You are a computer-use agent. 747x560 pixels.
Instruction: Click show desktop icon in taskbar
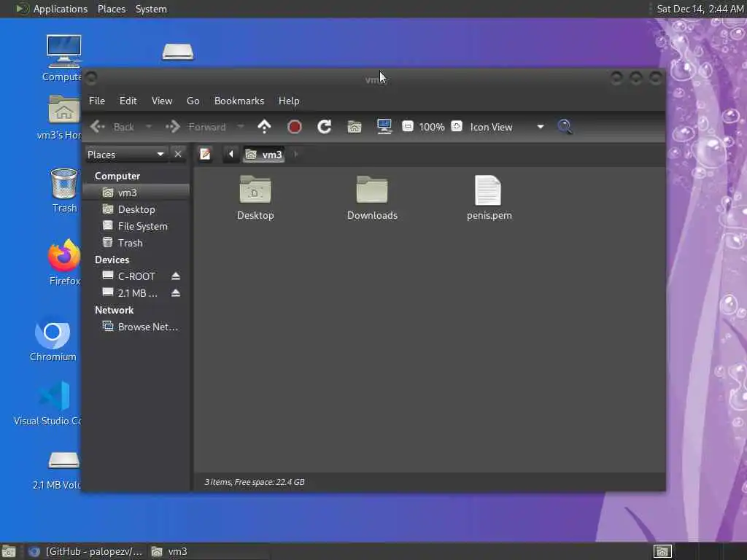pos(9,551)
